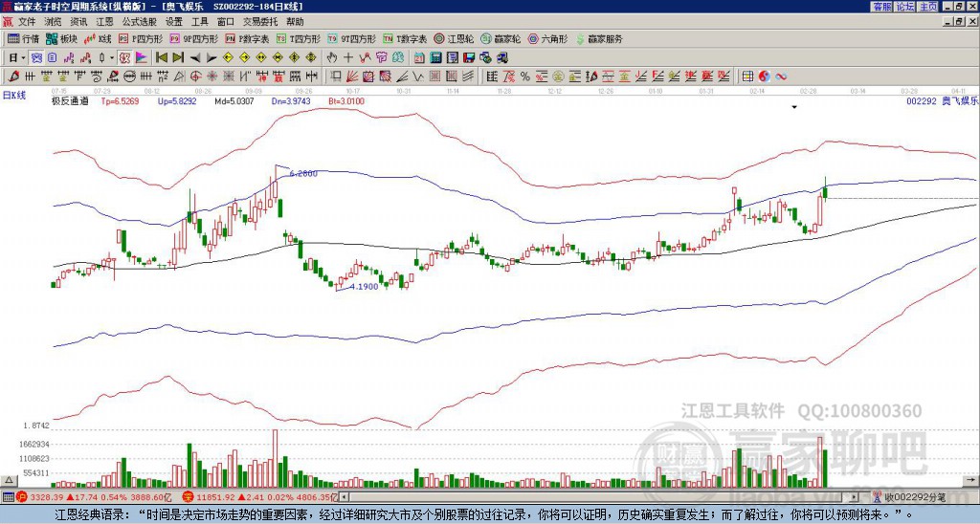
Task: Select the crosshair cursor tool
Action: (x=348, y=57)
